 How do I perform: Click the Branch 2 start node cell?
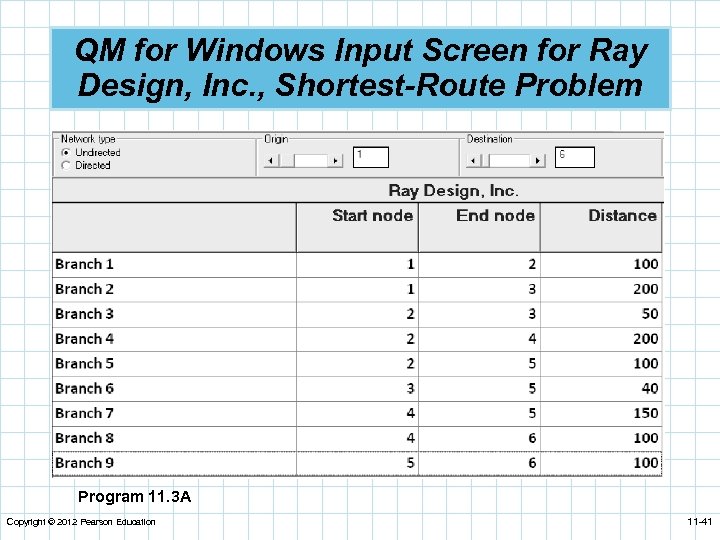pos(358,289)
